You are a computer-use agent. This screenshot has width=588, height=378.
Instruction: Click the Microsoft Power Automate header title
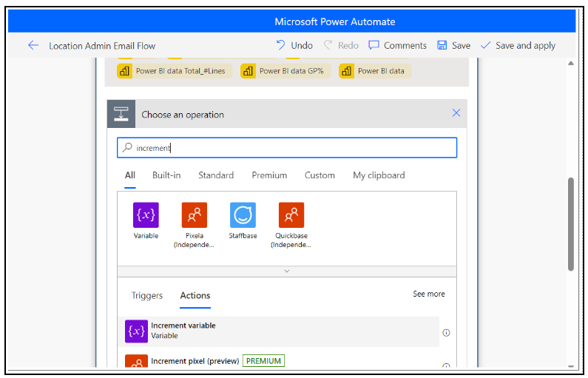pyautogui.click(x=335, y=21)
